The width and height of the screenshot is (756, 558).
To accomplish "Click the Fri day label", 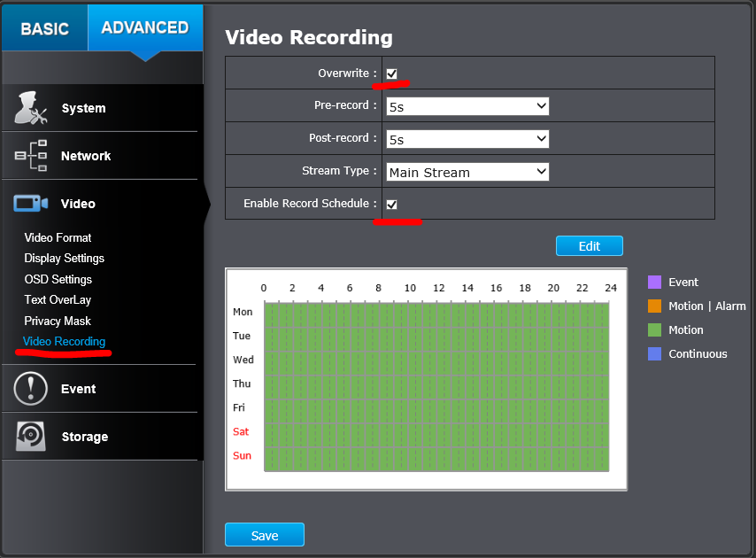I will tap(239, 407).
